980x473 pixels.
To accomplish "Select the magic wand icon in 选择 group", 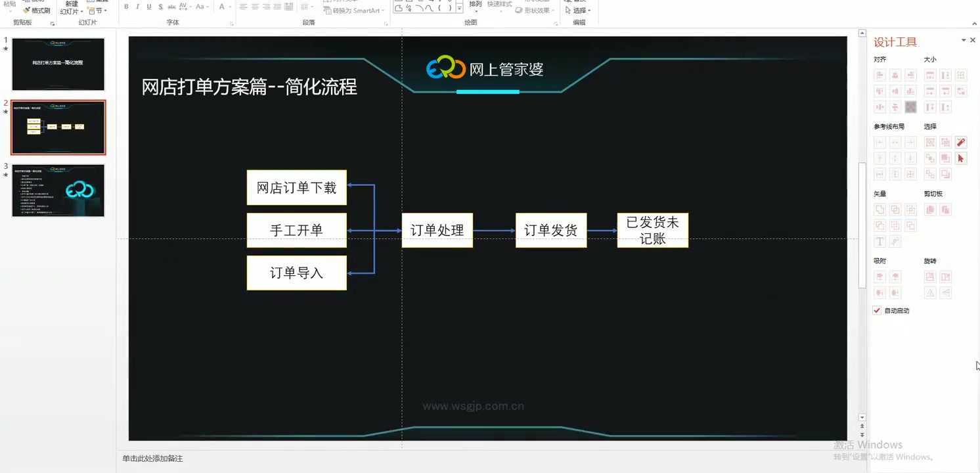I will click(x=961, y=142).
